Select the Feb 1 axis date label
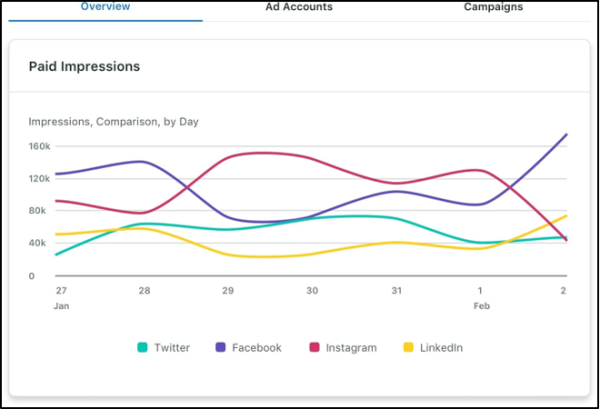Screen dimensions: 600x409 pyautogui.click(x=481, y=298)
